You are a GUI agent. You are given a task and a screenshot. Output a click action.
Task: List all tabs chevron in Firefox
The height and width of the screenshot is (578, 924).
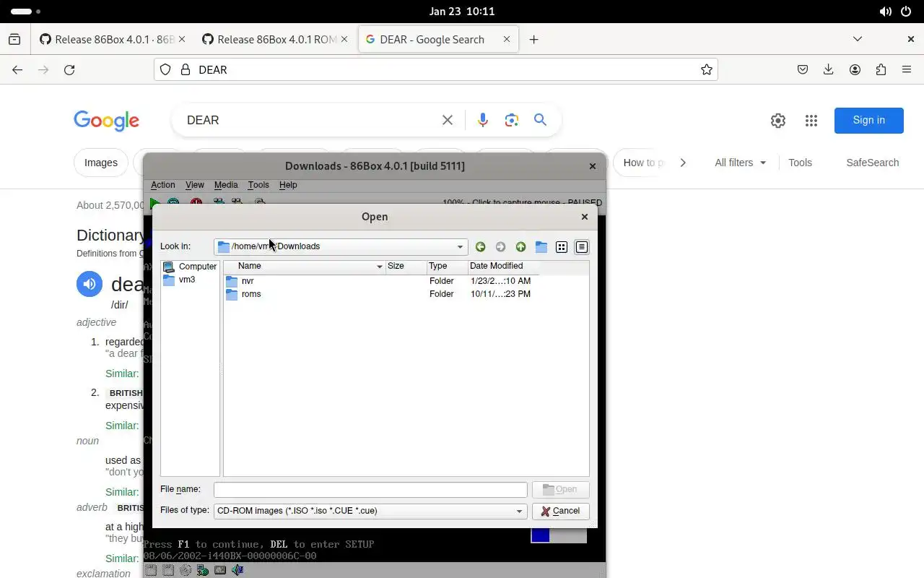pos(858,39)
